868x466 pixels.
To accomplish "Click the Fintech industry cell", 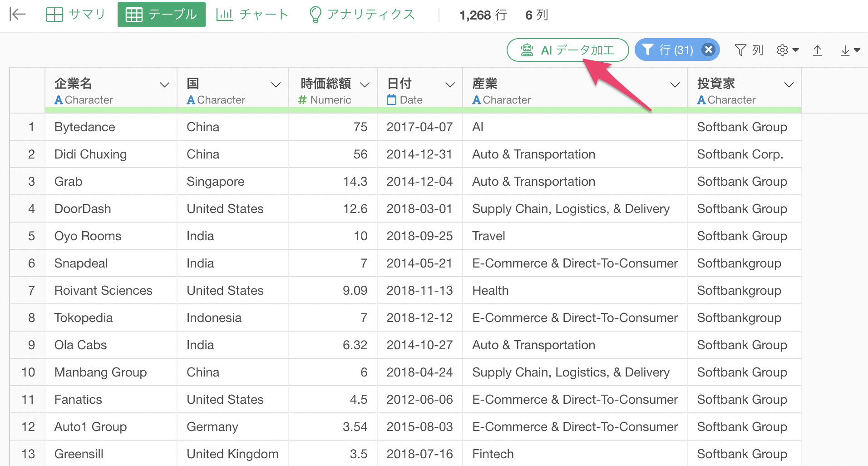I will coord(575,454).
